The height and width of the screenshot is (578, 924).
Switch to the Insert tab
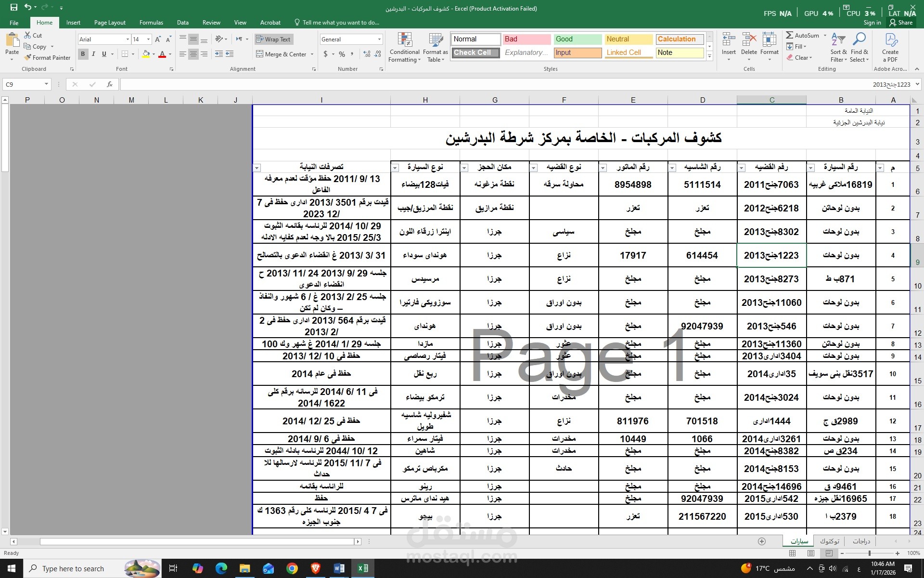coord(73,23)
